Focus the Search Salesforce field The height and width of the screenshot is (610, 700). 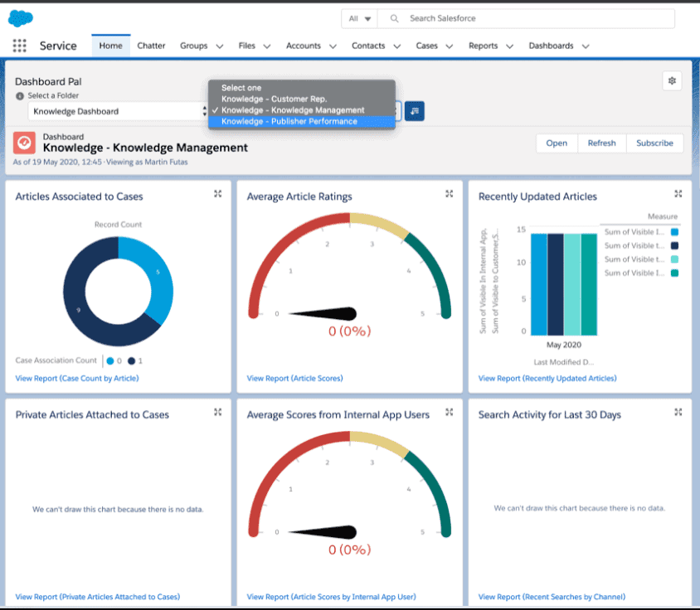click(x=526, y=19)
